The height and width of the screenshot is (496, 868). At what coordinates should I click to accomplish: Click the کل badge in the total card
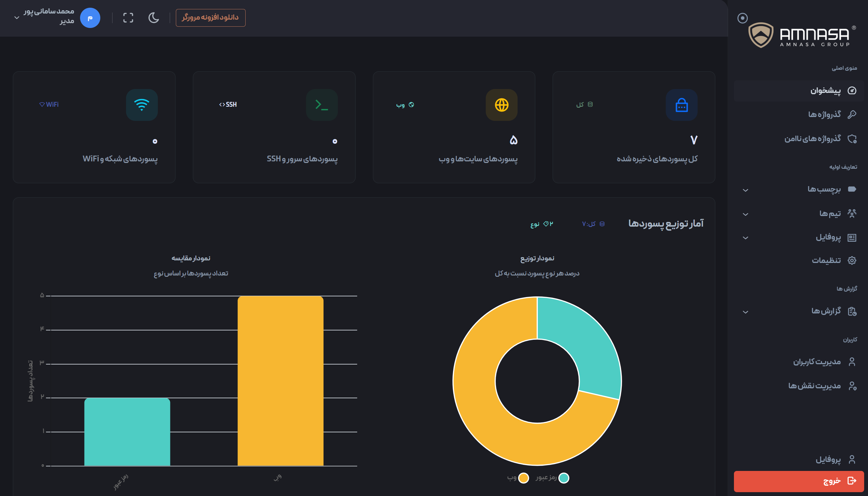pos(584,104)
